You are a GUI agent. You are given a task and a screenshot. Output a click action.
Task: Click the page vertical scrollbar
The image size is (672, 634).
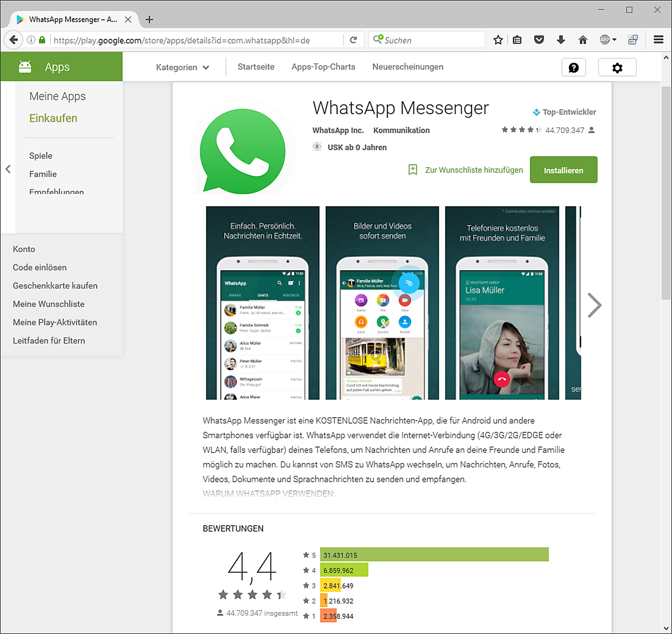(x=666, y=193)
